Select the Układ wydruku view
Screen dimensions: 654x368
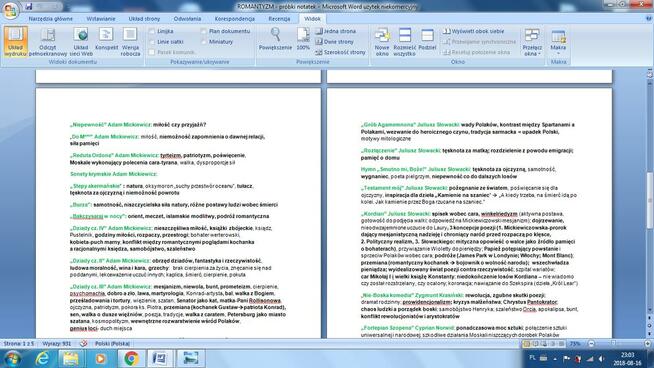[x=15, y=41]
